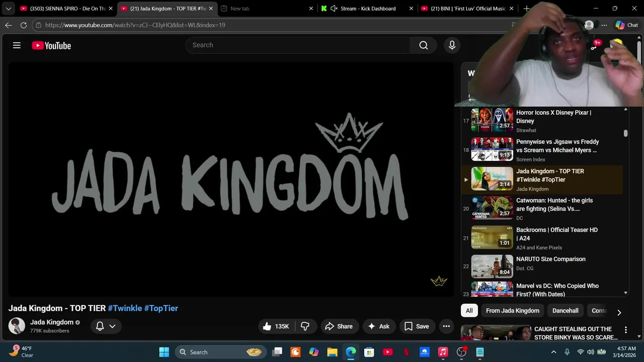Click the YouTube logo
Viewport: 644px width, 362px height.
51,45
